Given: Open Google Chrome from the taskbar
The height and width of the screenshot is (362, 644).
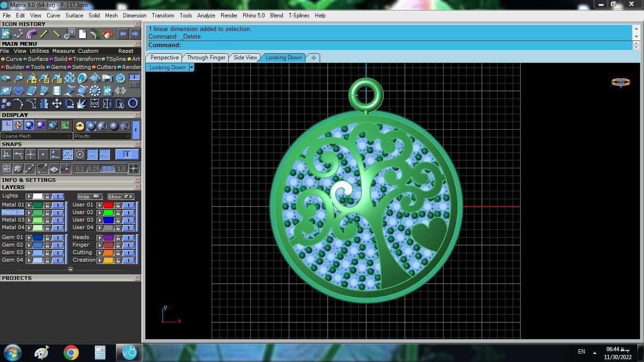Looking at the screenshot, I should 71,353.
